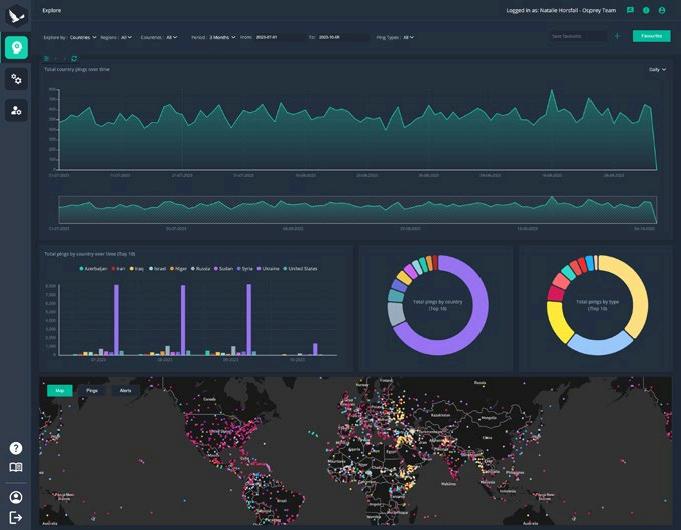
Task: Open the Period 3 Months dropdown
Action: click(x=222, y=37)
